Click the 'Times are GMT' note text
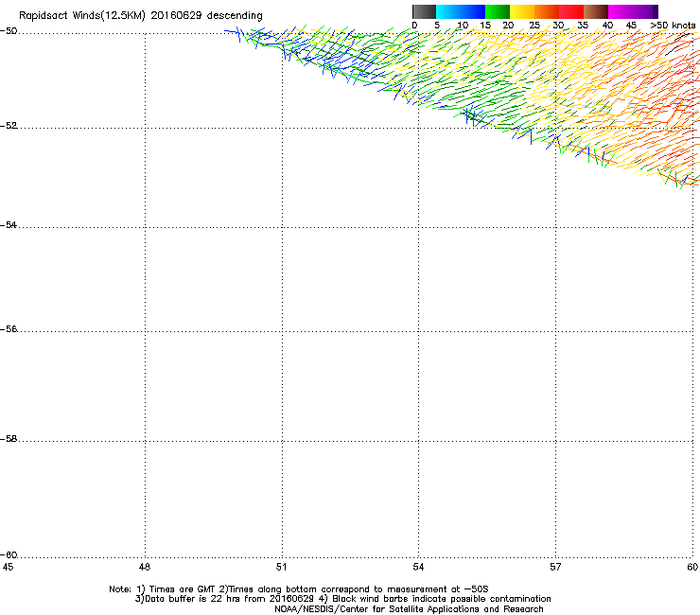The height and width of the screenshot is (615, 700). [183, 589]
